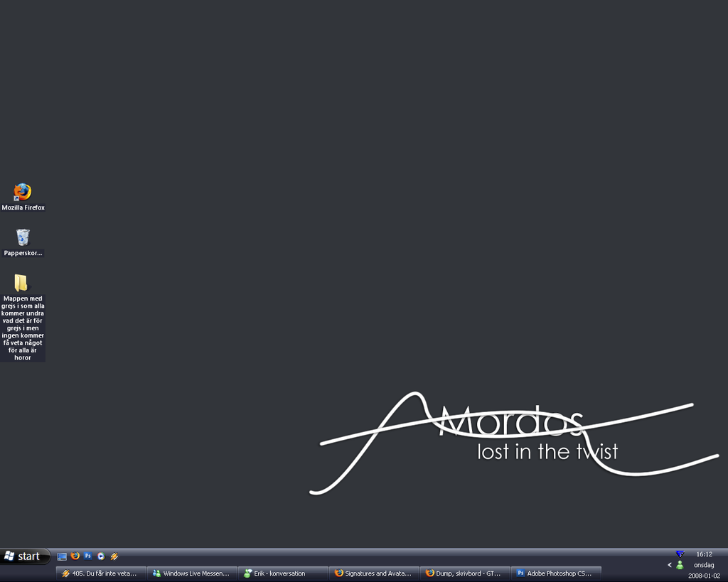Select the Papperskorgen recycle bin icon
Screen dimensions: 728x582
(x=23, y=237)
